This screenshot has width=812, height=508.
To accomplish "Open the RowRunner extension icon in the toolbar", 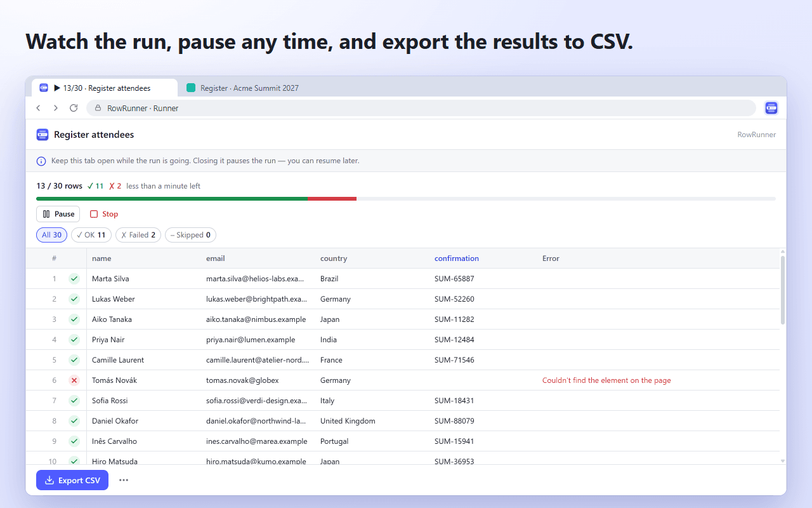I will (x=771, y=108).
